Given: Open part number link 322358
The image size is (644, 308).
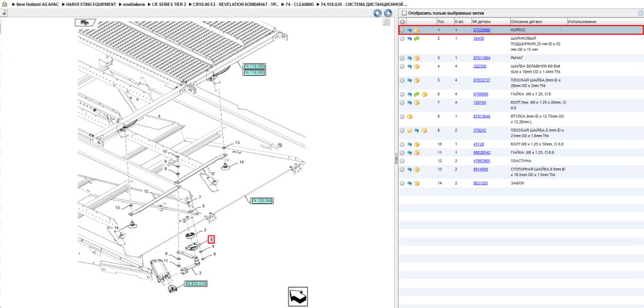Looking at the screenshot, I should point(480,66).
